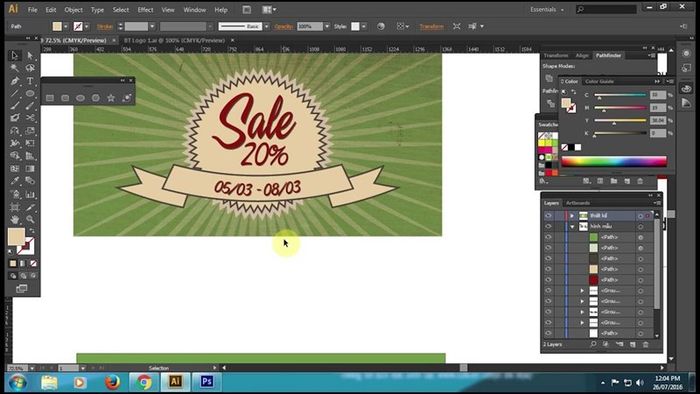Image resolution: width=700 pixels, height=394 pixels.
Task: Select the Eyedropper tool
Action: pyautogui.click(x=15, y=181)
